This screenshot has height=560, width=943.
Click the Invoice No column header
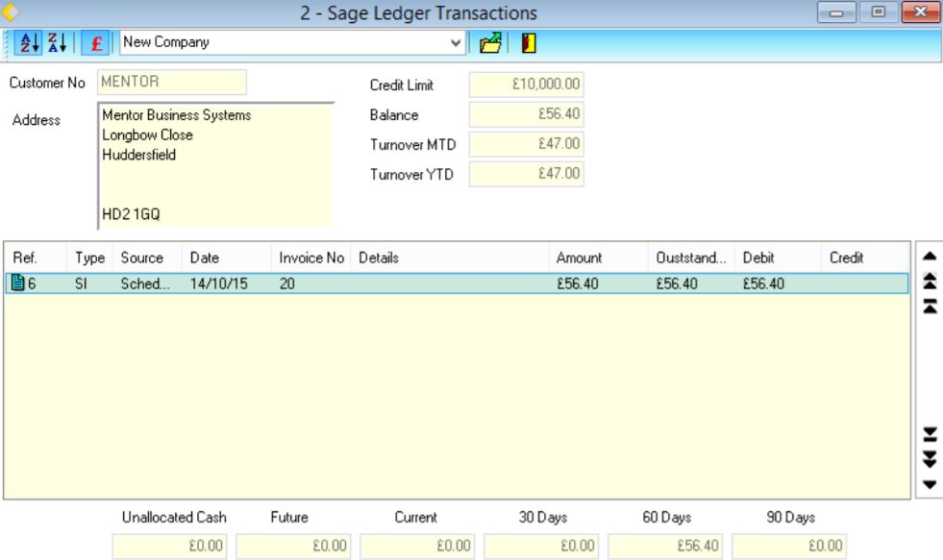[311, 257]
